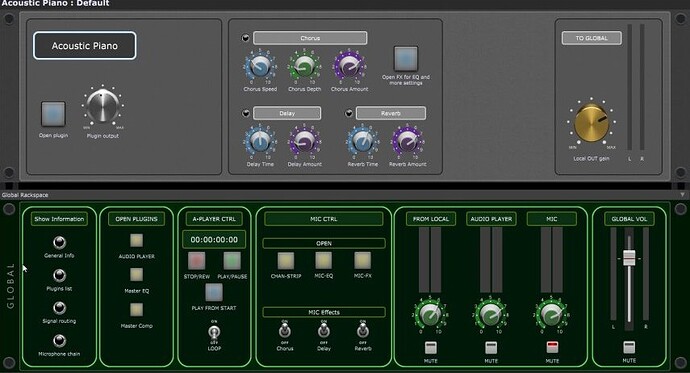Click the MIC level knob
Screen dimensions: 690x373
(551, 314)
